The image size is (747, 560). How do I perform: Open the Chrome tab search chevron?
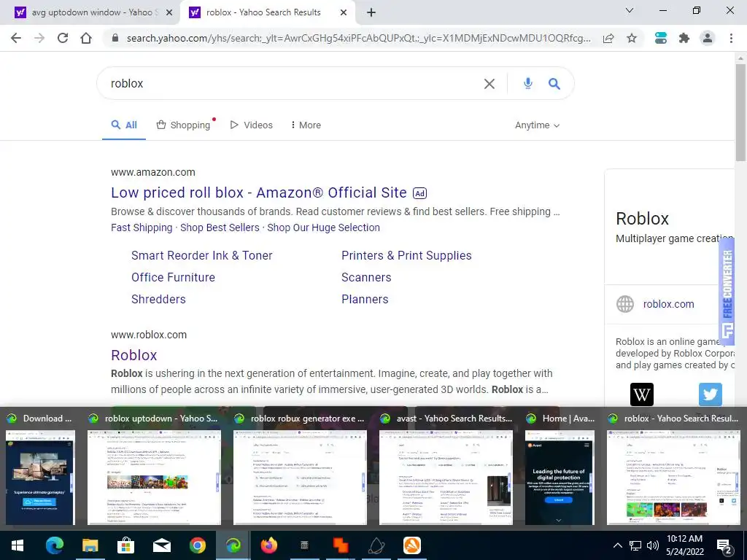click(630, 10)
